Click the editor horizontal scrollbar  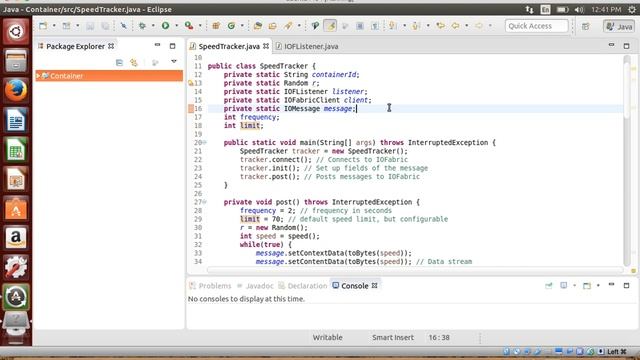415,269
